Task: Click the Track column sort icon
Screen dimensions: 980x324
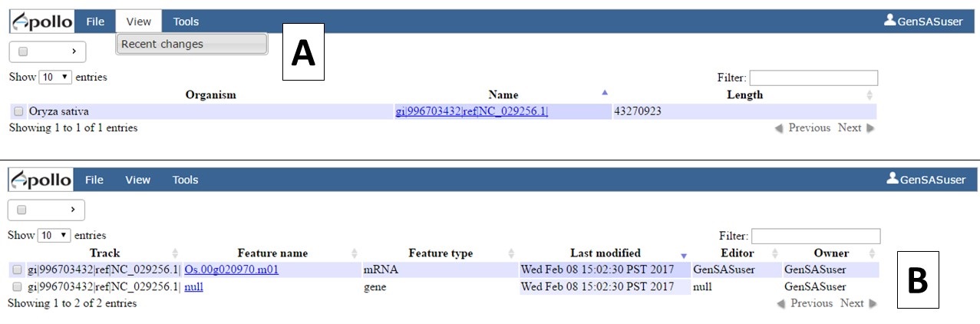Action: 175,253
